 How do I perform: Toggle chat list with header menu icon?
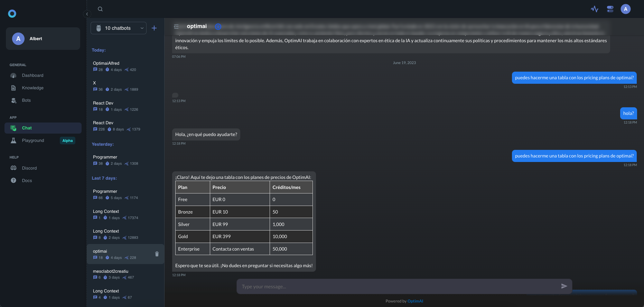176,26
